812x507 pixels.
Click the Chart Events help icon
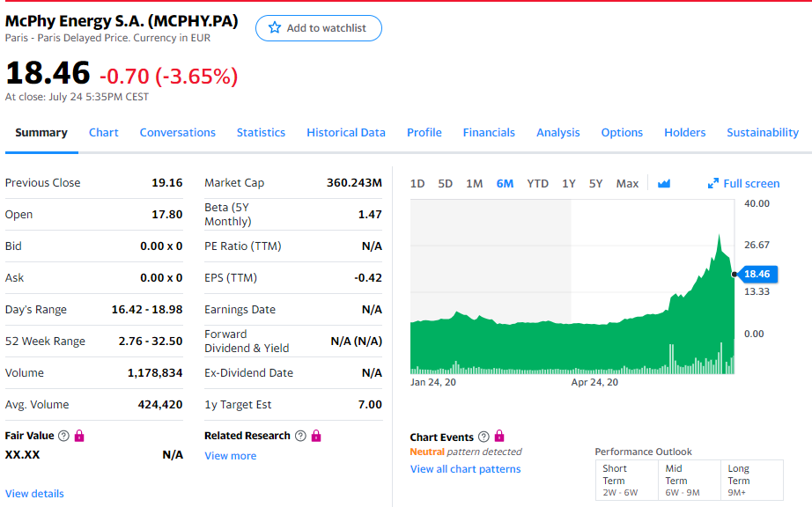click(484, 437)
